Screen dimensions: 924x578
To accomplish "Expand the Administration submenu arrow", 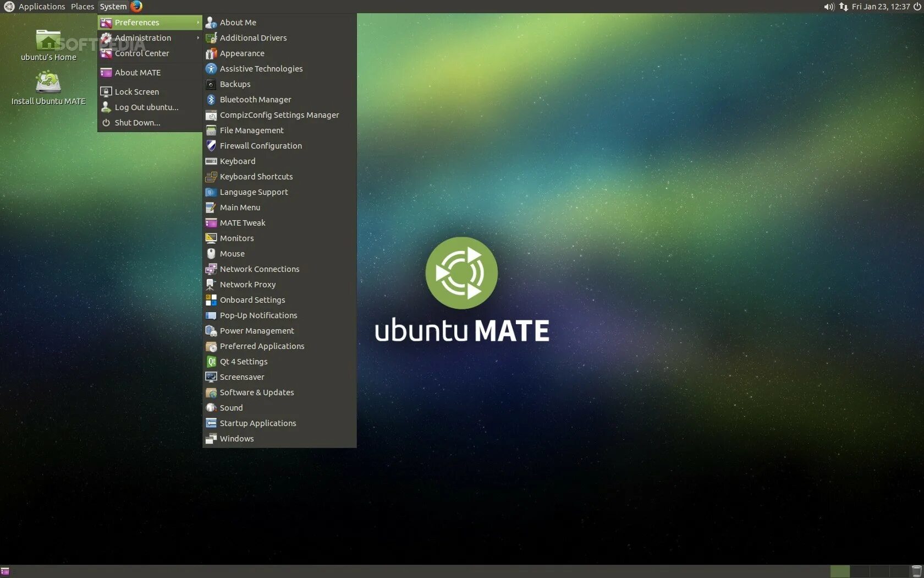I will [198, 38].
